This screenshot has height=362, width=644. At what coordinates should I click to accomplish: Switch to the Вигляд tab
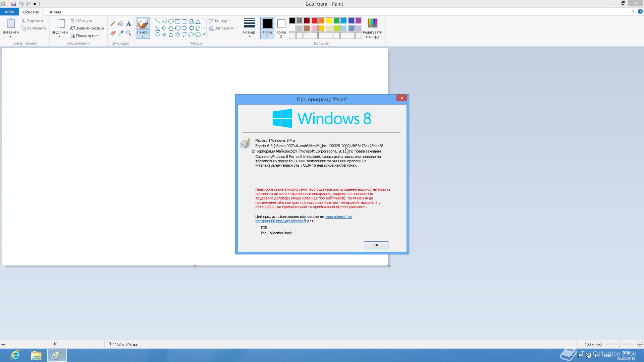(55, 12)
